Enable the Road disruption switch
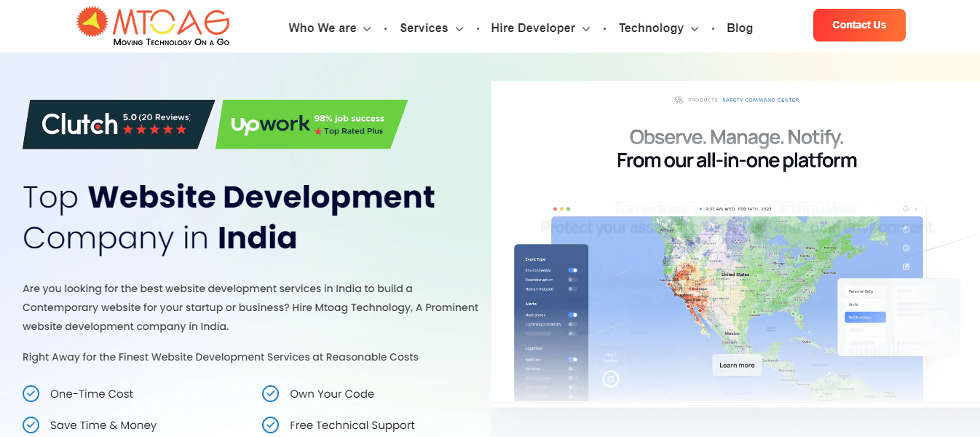Screen dimensions: 980x437 coord(572,280)
